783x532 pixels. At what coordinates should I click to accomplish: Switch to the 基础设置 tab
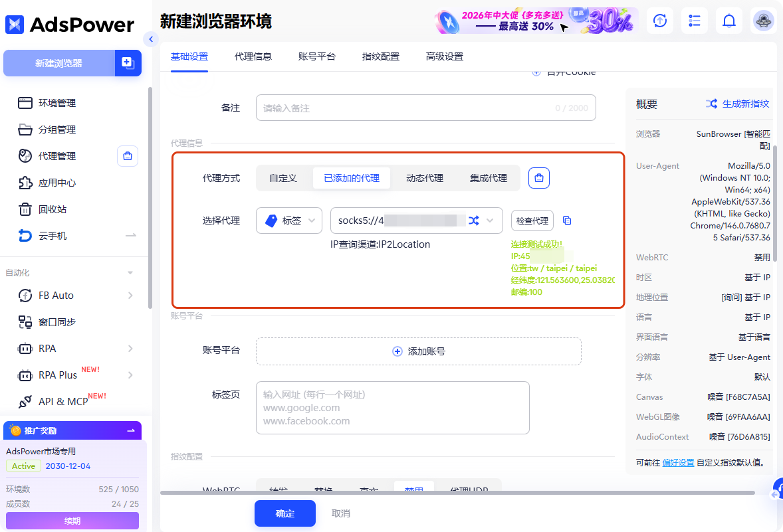click(189, 57)
